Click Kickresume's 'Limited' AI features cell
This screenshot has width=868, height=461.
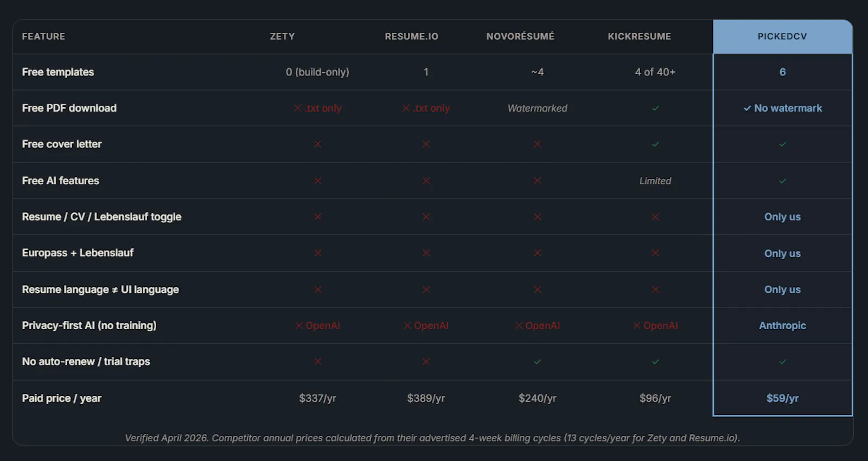[x=655, y=181]
